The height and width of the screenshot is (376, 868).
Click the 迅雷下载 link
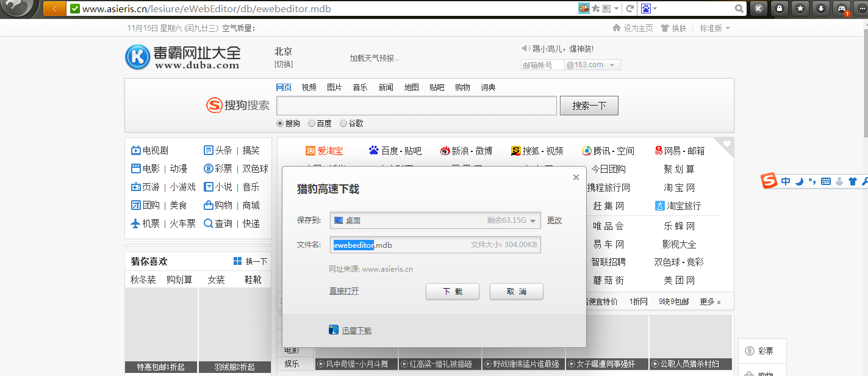click(x=356, y=331)
